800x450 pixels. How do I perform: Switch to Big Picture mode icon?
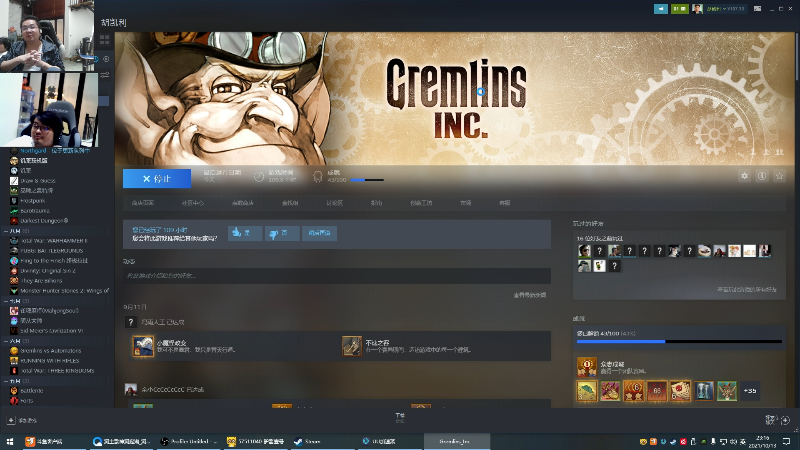(x=758, y=9)
